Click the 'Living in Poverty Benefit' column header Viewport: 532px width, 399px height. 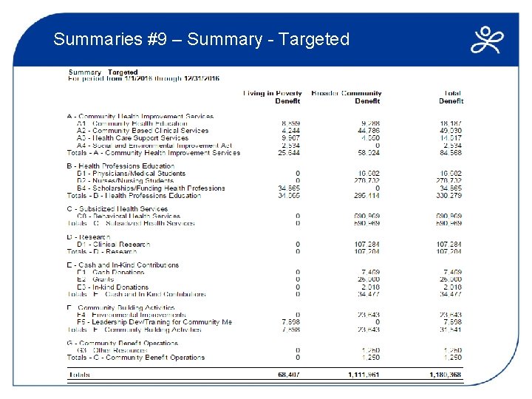pyautogui.click(x=272, y=97)
